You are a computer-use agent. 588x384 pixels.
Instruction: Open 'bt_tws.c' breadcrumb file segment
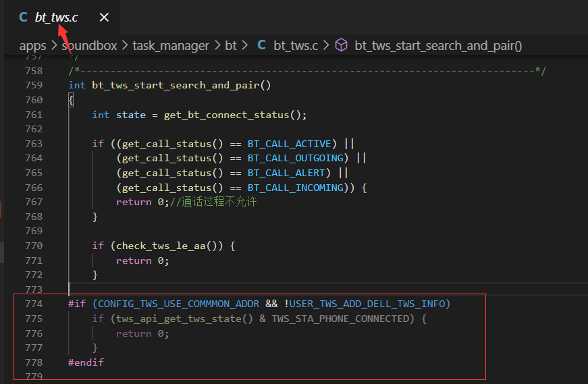pos(296,46)
